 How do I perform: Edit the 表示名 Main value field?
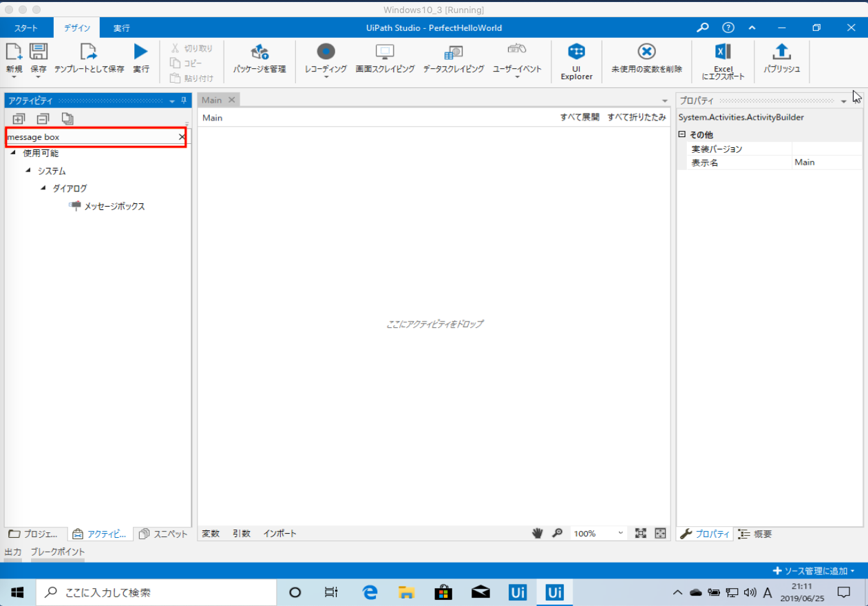coord(827,163)
